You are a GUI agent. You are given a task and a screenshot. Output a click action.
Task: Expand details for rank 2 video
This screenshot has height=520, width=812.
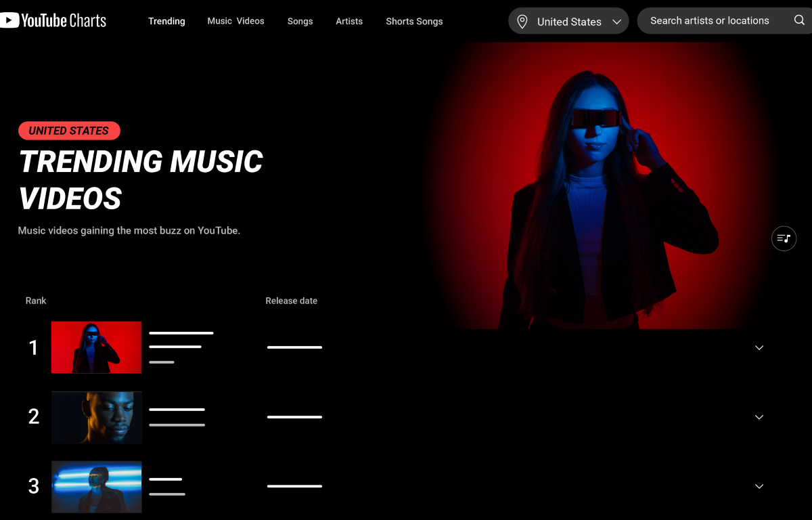(x=759, y=417)
